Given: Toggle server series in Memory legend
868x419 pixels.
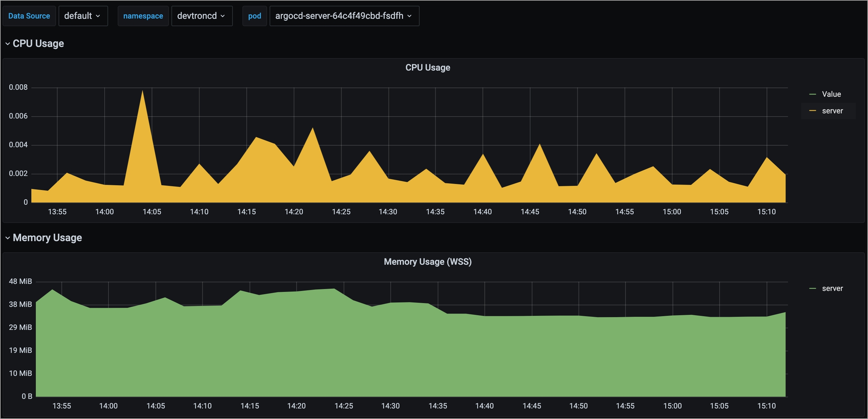Looking at the screenshot, I should 832,288.
